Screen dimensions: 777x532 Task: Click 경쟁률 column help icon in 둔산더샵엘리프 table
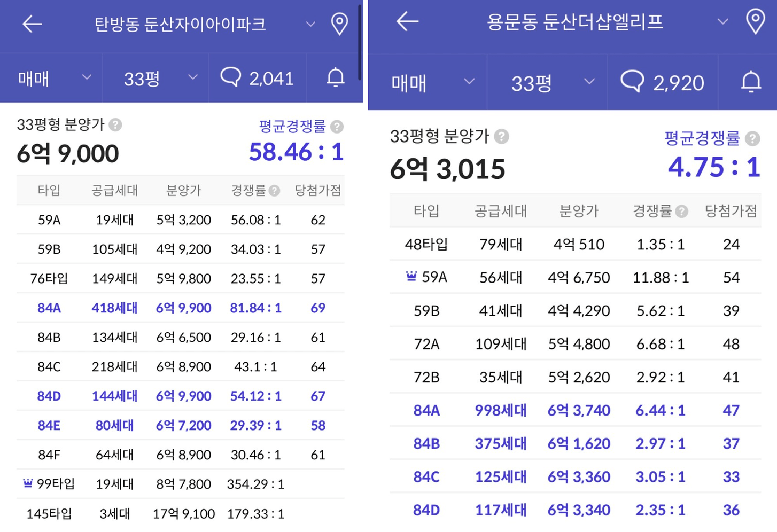pos(681,212)
